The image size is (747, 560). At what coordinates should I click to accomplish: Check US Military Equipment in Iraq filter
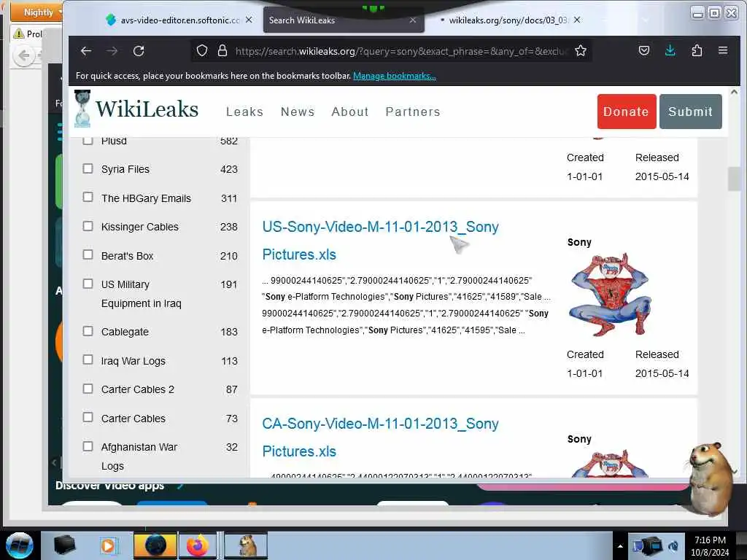[88, 284]
